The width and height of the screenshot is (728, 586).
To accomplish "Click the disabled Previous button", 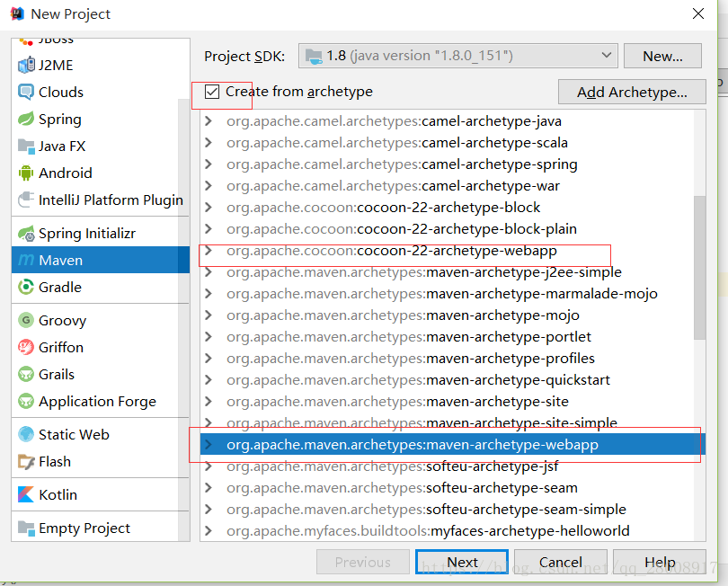I will (362, 562).
